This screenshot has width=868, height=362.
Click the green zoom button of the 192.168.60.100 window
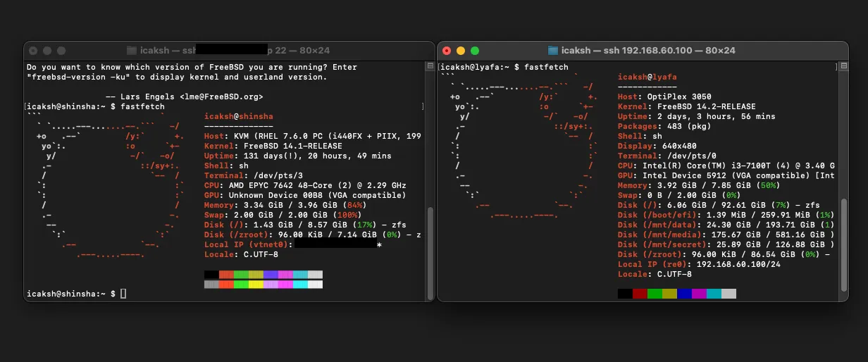click(475, 51)
